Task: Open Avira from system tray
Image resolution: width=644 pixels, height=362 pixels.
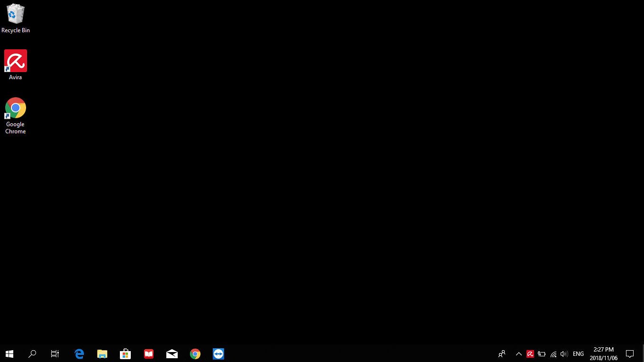Action: point(530,354)
